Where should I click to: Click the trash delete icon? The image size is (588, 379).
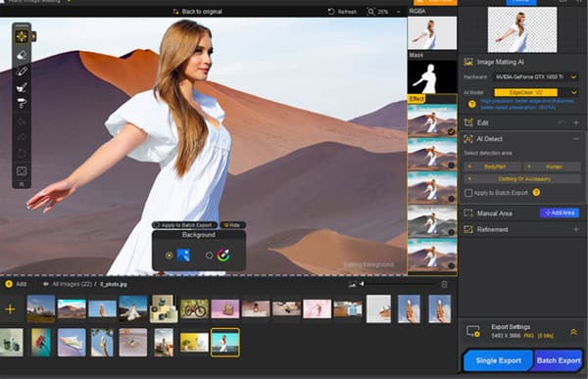(444, 285)
